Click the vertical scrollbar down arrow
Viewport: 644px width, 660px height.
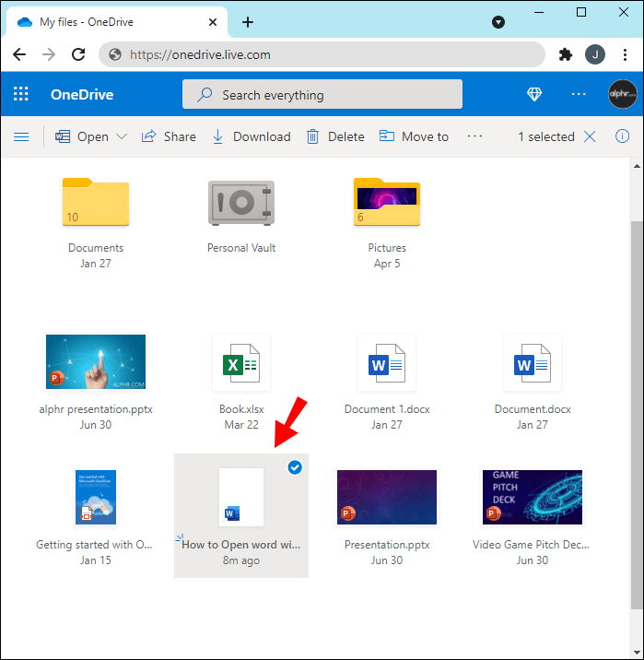[x=637, y=653]
